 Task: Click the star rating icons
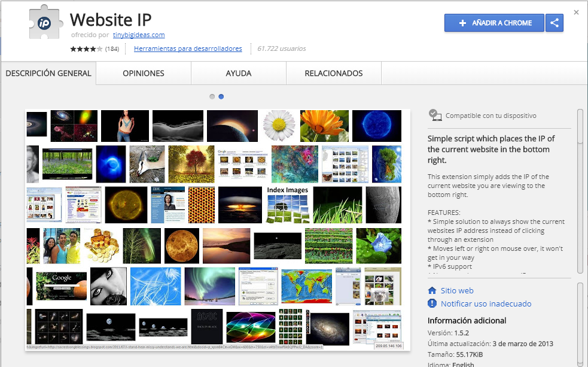(x=86, y=49)
